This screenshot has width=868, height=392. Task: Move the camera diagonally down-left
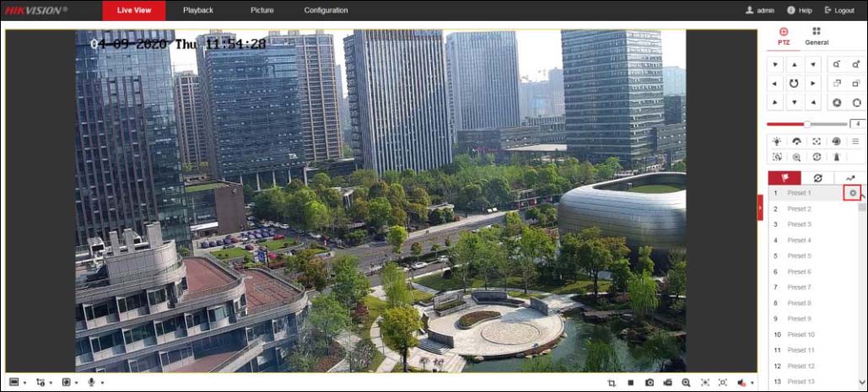tap(775, 102)
